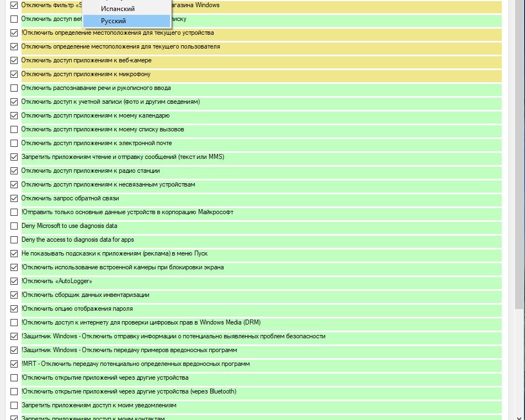Click text 'Deny Microsoft to use diagnosis data'
The height and width of the screenshot is (420, 525).
pos(70,226)
